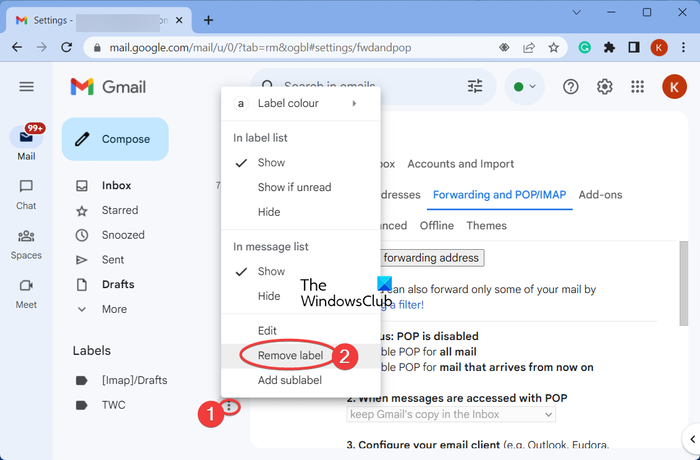The width and height of the screenshot is (700, 460).
Task: Select Hide under In label list
Action: pyautogui.click(x=301, y=212)
